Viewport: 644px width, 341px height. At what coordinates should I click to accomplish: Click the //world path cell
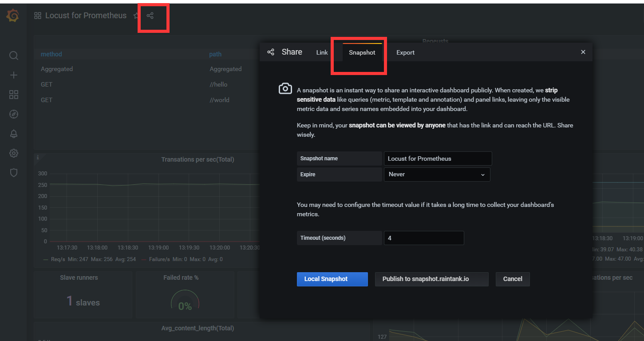pos(219,100)
